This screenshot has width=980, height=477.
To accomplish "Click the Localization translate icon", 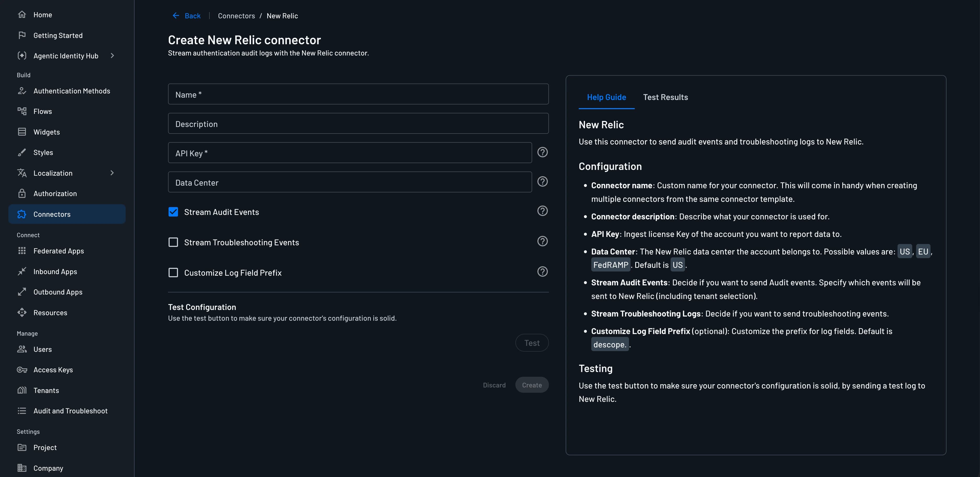I will 22,173.
